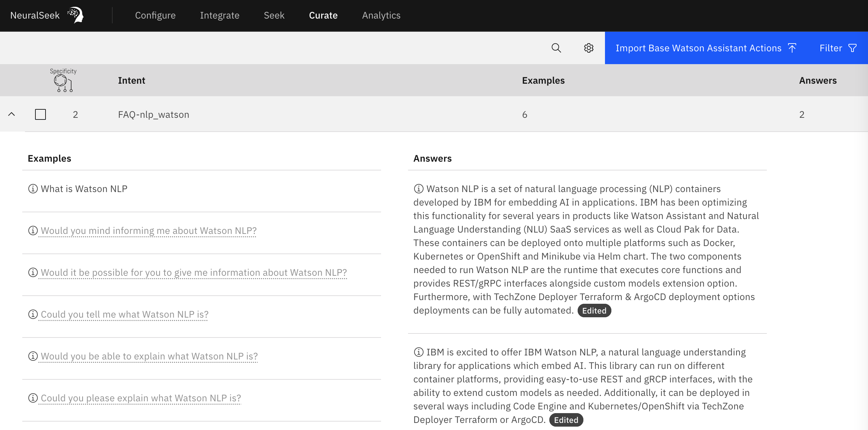This screenshot has height=430, width=868.
Task: Open settings gear icon in toolbar
Action: click(588, 48)
